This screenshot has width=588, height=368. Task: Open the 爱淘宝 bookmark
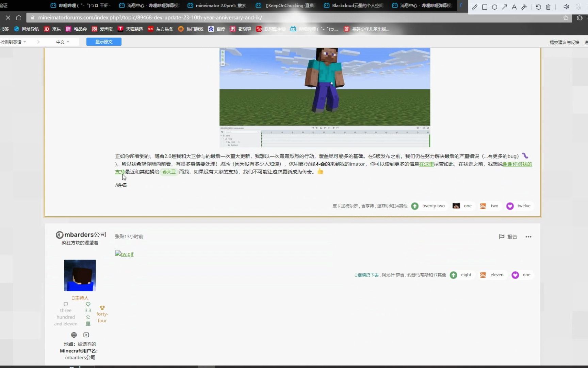tap(102, 29)
